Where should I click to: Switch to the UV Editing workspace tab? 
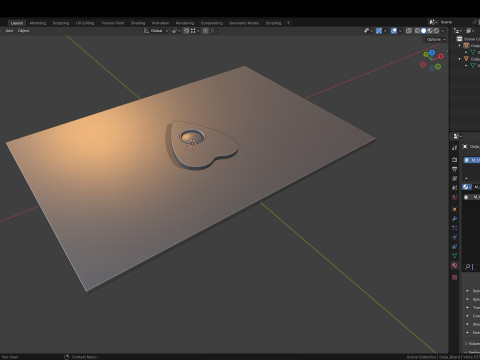85,23
